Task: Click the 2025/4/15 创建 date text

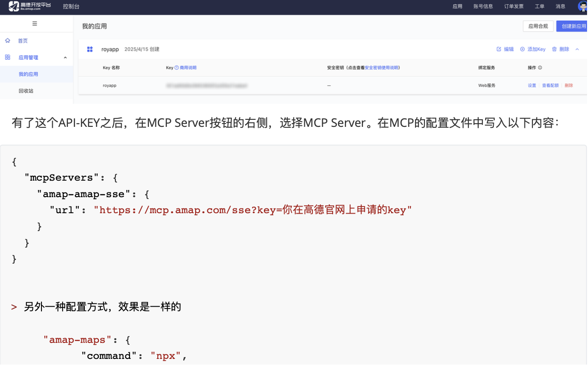Action: [x=142, y=49]
